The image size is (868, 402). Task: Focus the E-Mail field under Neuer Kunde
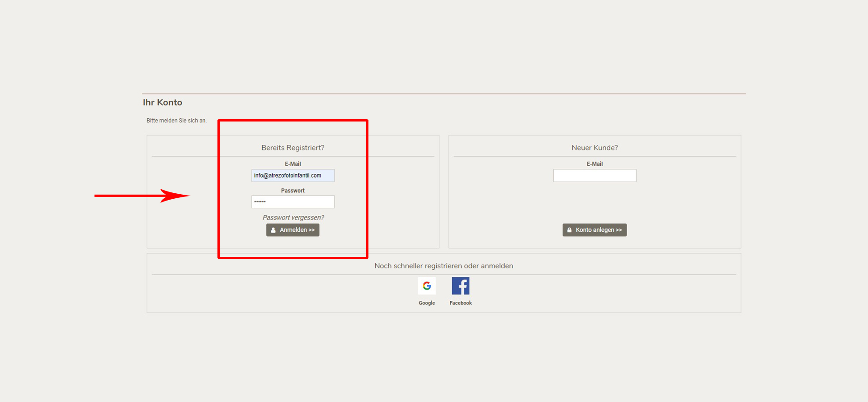pos(594,176)
